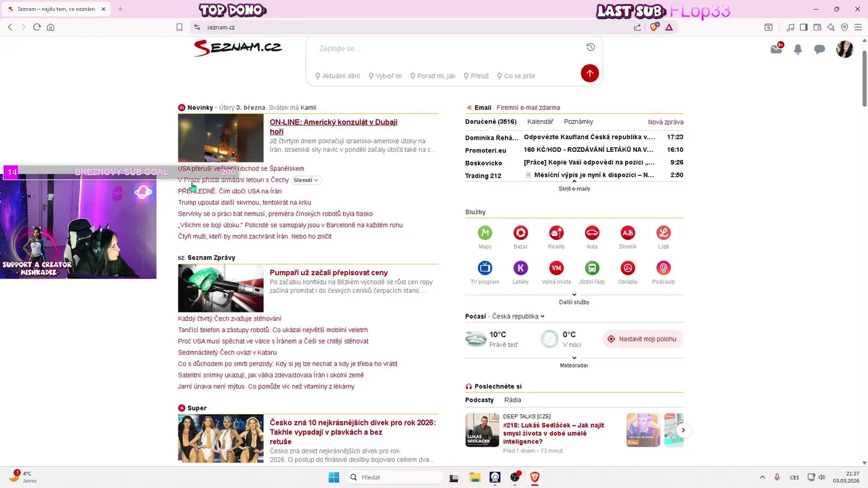This screenshot has height=488, width=868.
Task: Open the Slovník service icon
Action: pos(628,232)
